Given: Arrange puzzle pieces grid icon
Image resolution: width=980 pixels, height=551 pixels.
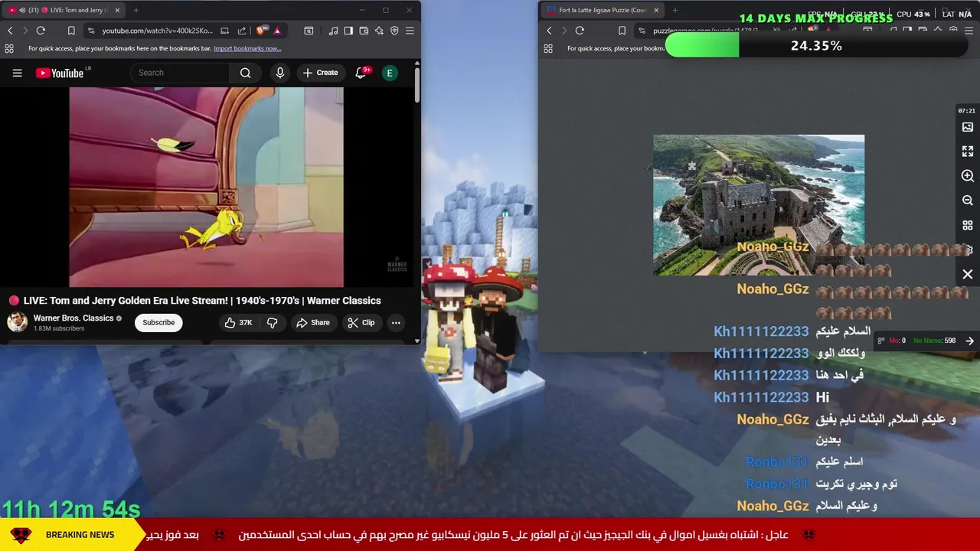Looking at the screenshot, I should [968, 226].
